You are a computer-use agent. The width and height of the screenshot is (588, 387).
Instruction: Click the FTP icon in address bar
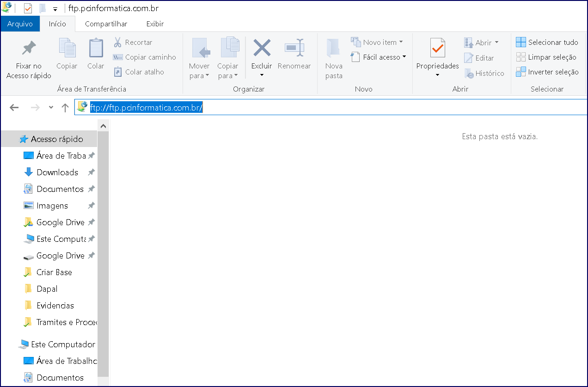point(82,107)
